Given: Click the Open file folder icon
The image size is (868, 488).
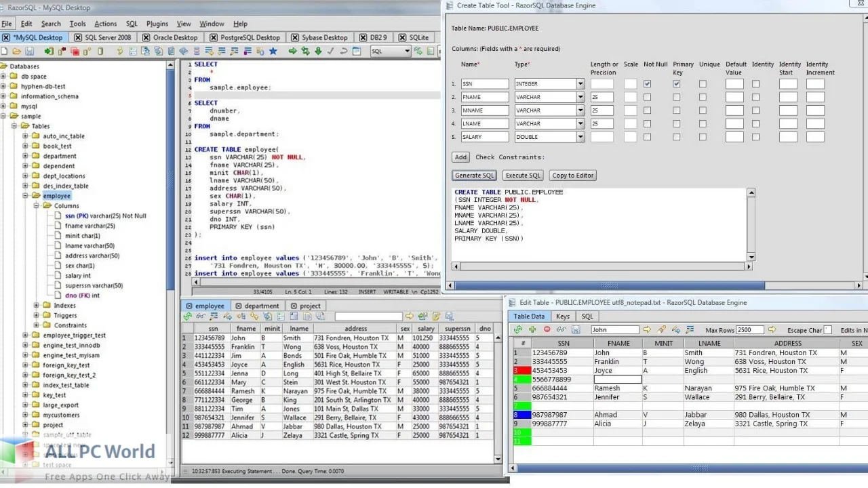Looking at the screenshot, I should click(x=17, y=51).
